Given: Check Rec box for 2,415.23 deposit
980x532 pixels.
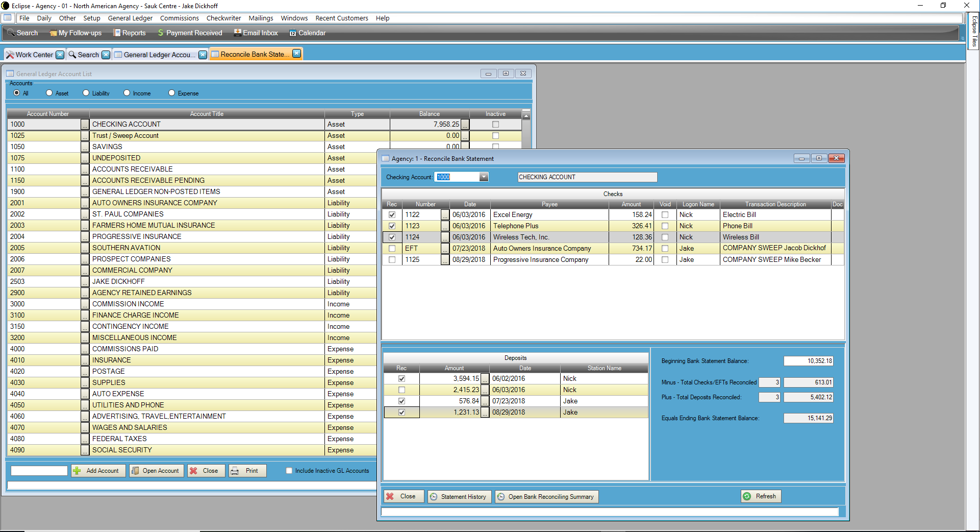Looking at the screenshot, I should 401,390.
